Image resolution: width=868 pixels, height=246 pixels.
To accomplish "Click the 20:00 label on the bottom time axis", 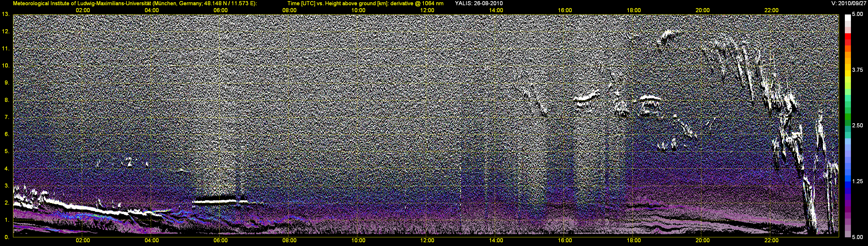I will pyautogui.click(x=703, y=240).
